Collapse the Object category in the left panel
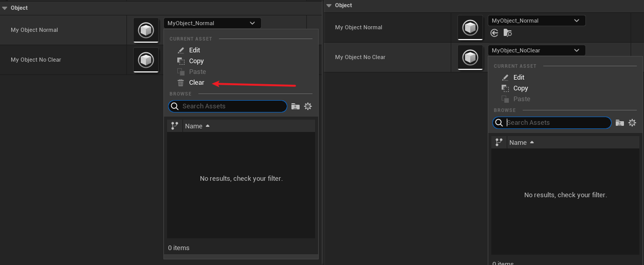 (x=4, y=8)
